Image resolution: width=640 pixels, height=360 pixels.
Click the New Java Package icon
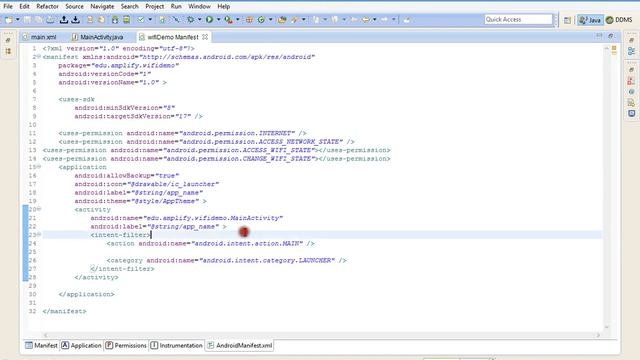249,20
